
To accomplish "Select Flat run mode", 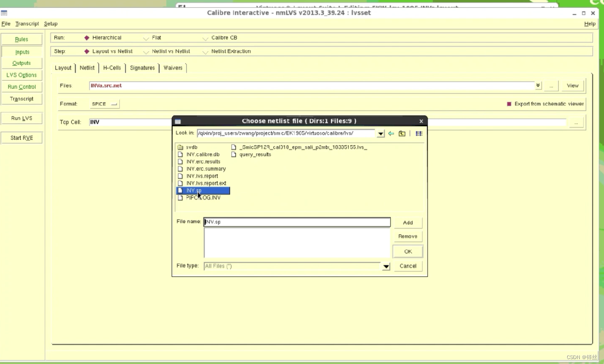I will point(152,38).
